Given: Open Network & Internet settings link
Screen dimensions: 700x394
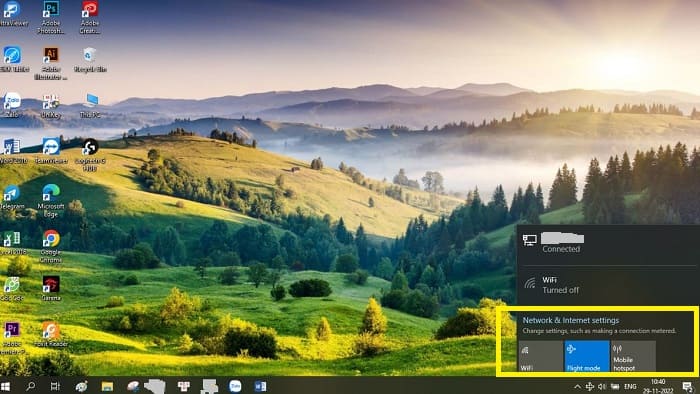Looking at the screenshot, I should click(x=571, y=320).
